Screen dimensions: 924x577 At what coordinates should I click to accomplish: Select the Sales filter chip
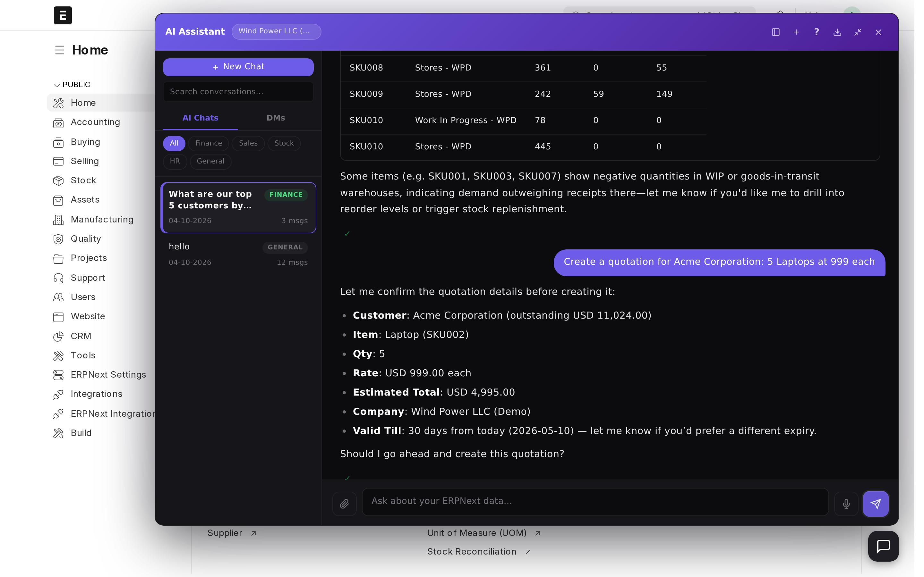[x=248, y=143]
